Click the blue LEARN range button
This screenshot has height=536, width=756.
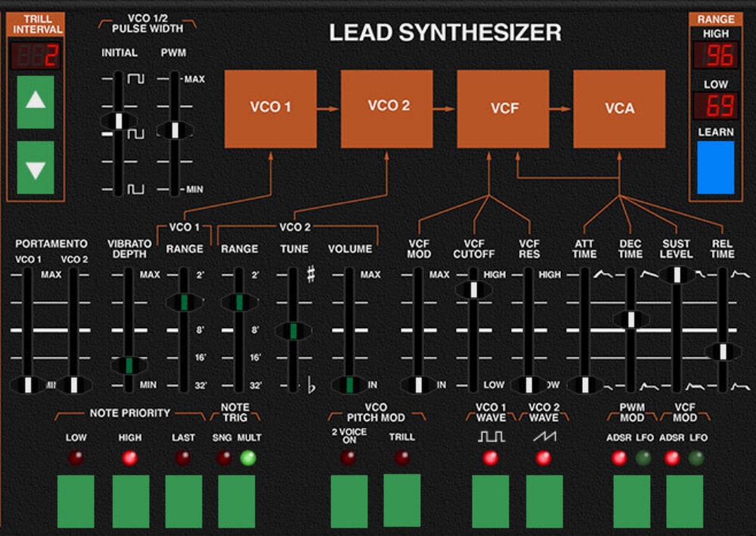pyautogui.click(x=715, y=167)
